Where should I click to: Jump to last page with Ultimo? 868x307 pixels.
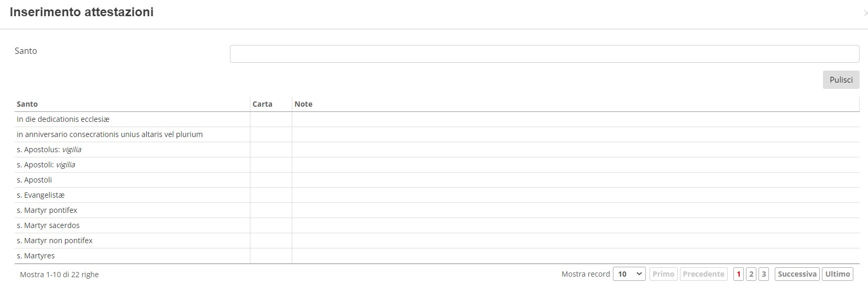[837, 274]
